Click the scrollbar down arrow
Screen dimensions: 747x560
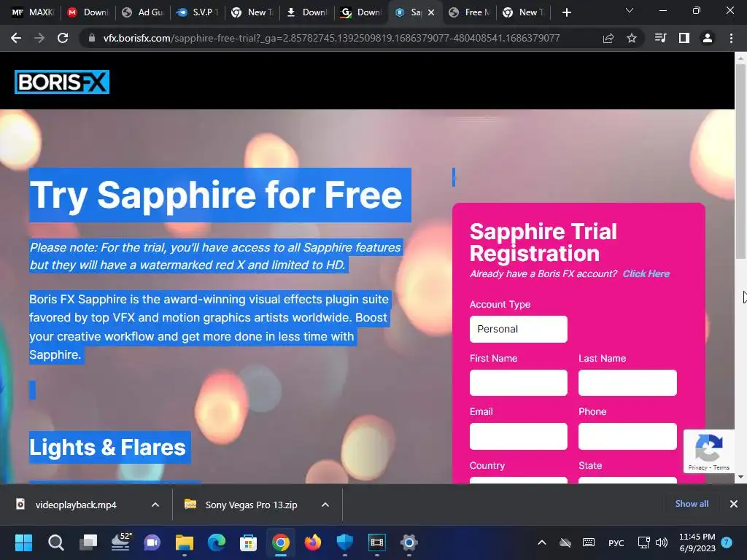click(740, 477)
